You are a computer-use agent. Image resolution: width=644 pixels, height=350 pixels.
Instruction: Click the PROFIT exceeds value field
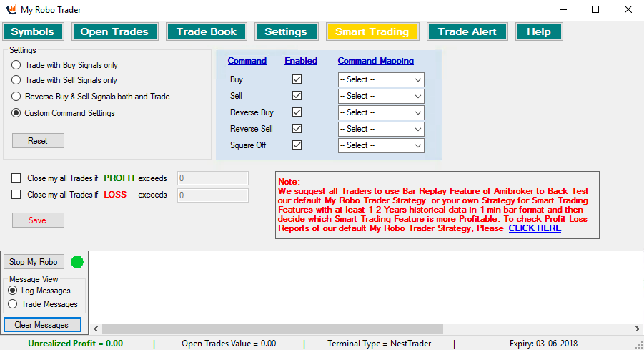(x=213, y=178)
